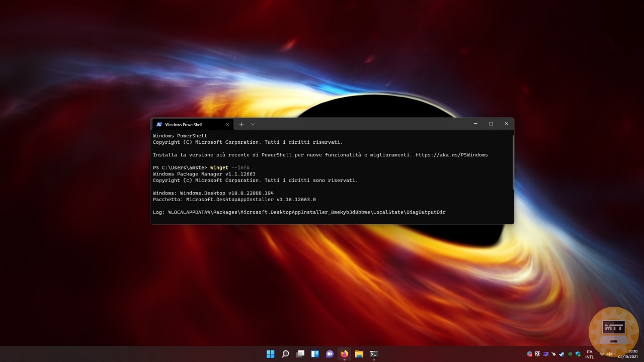Close the Windows Terminal window

point(506,124)
